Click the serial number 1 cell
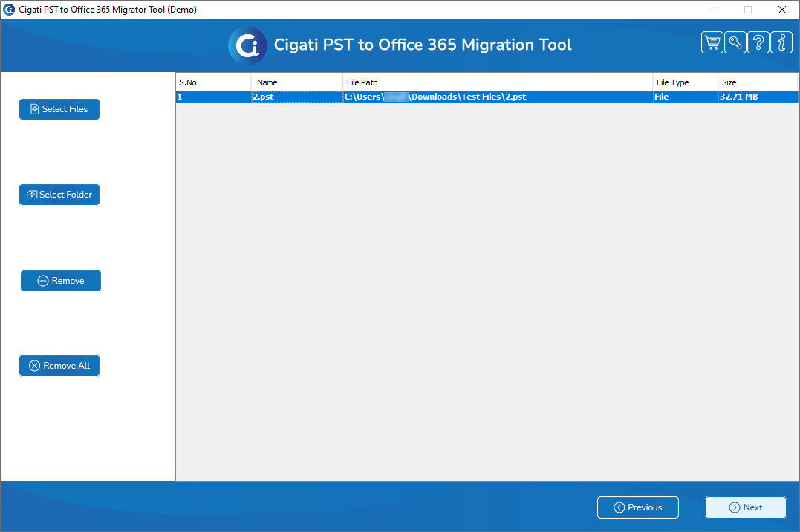Viewport: 800px width, 532px height. 213,97
